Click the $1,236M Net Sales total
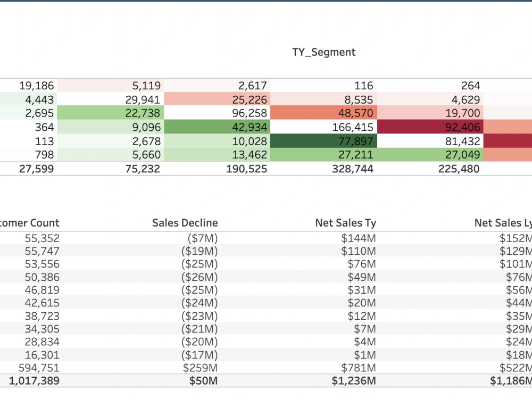This screenshot has width=532, height=399. tap(354, 381)
